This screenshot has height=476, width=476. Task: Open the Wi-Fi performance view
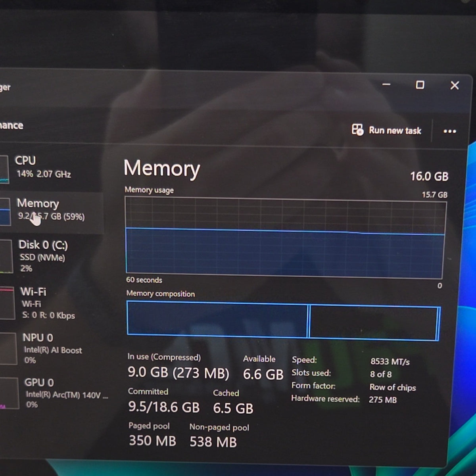pyautogui.click(x=52, y=303)
